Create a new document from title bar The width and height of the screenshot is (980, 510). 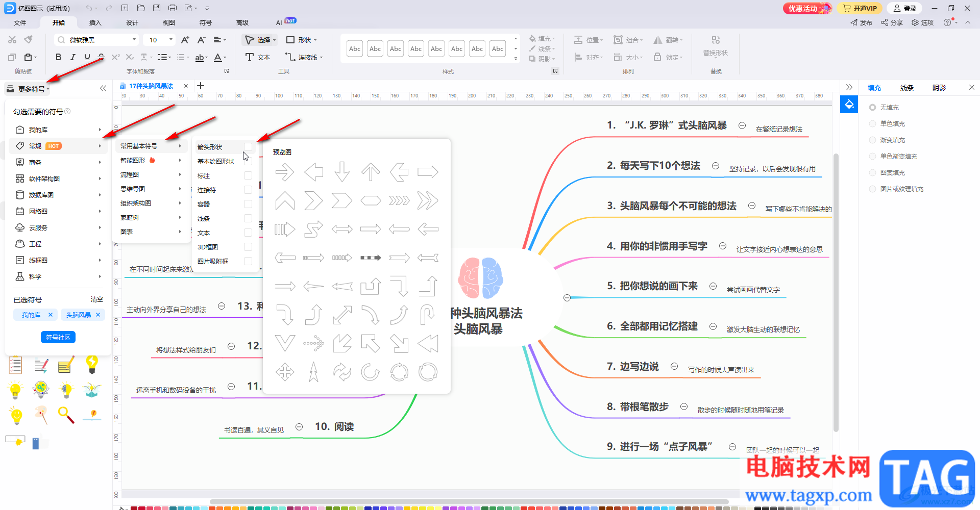tap(125, 8)
